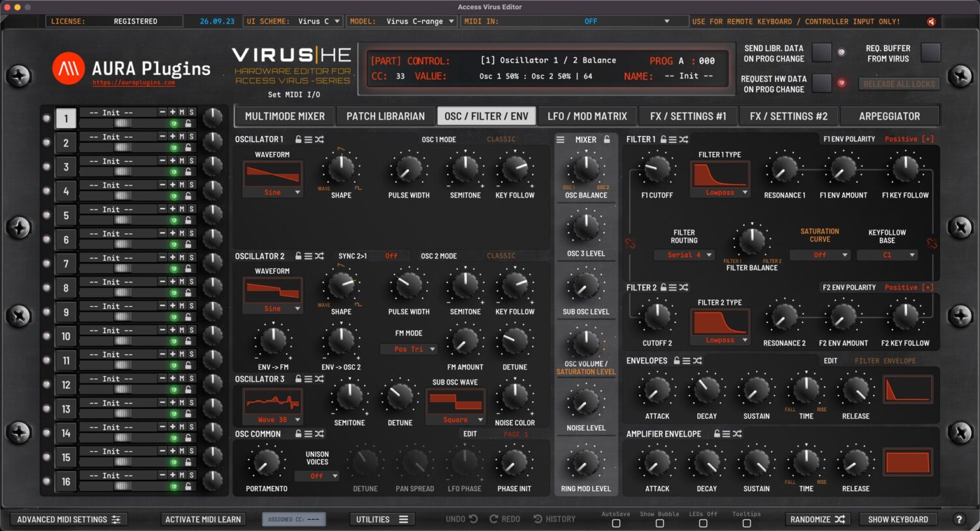Image resolution: width=980 pixels, height=531 pixels.
Task: Toggle Request HW Data on Prog Change
Action: (822, 83)
